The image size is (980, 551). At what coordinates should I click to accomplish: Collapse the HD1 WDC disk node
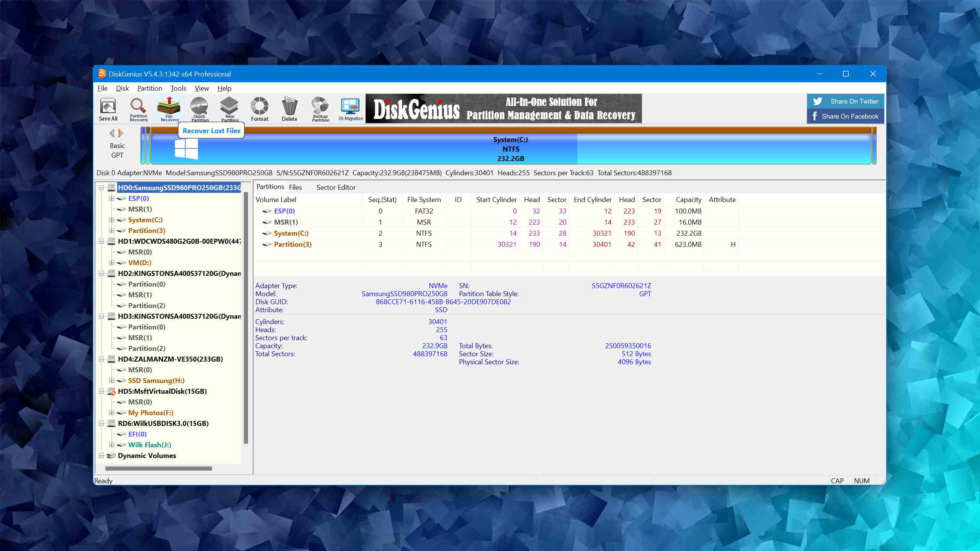pyautogui.click(x=101, y=241)
